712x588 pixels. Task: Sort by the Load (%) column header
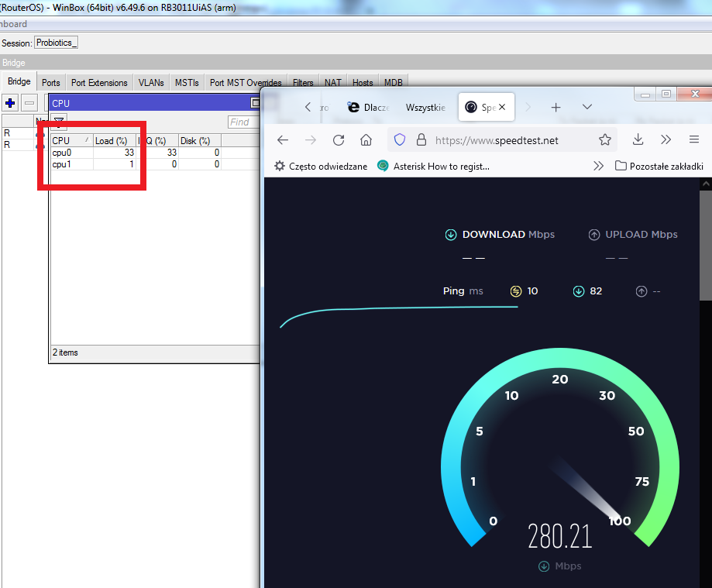[114, 141]
